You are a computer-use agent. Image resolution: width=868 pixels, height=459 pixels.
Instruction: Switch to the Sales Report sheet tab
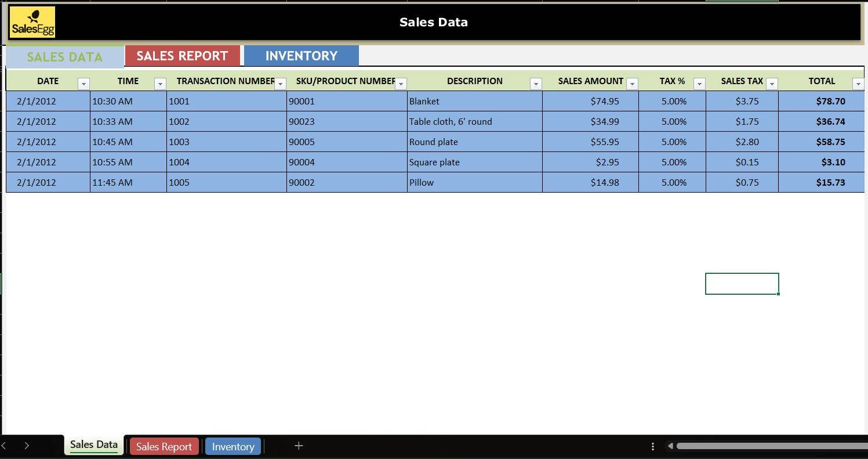(164, 446)
